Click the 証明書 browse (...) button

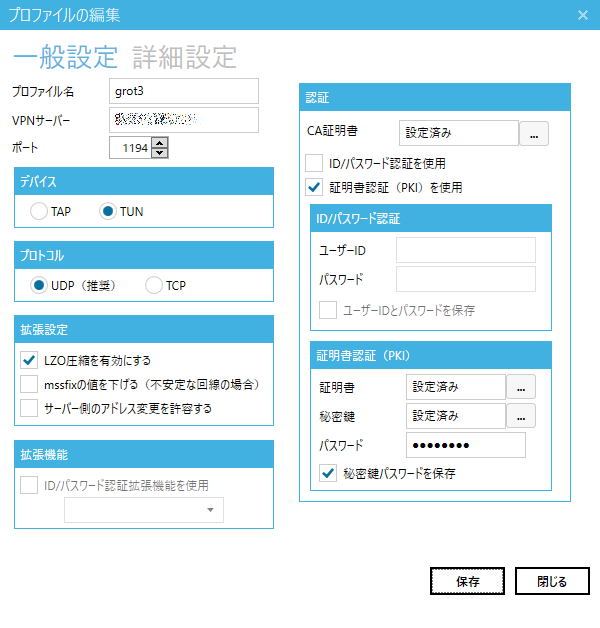[521, 386]
